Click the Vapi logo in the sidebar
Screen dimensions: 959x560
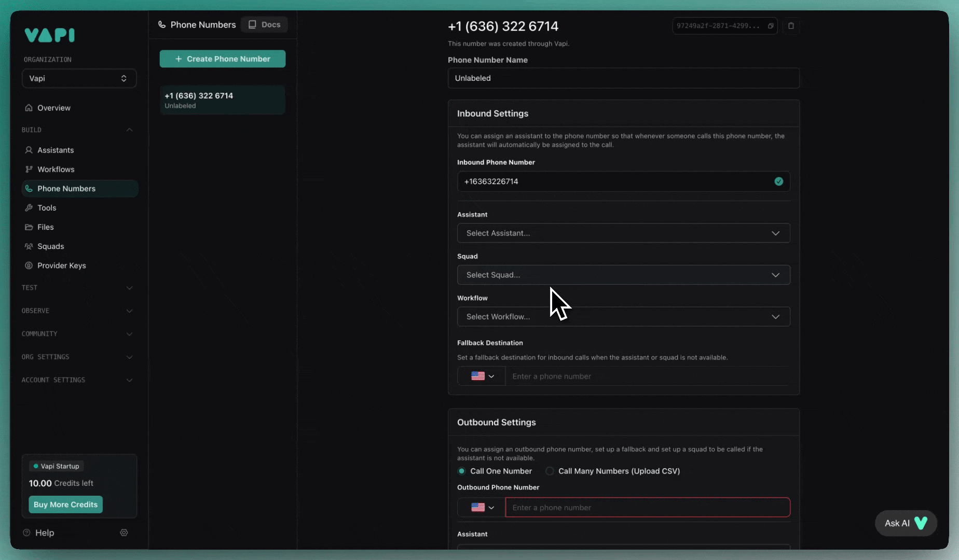coord(50,35)
